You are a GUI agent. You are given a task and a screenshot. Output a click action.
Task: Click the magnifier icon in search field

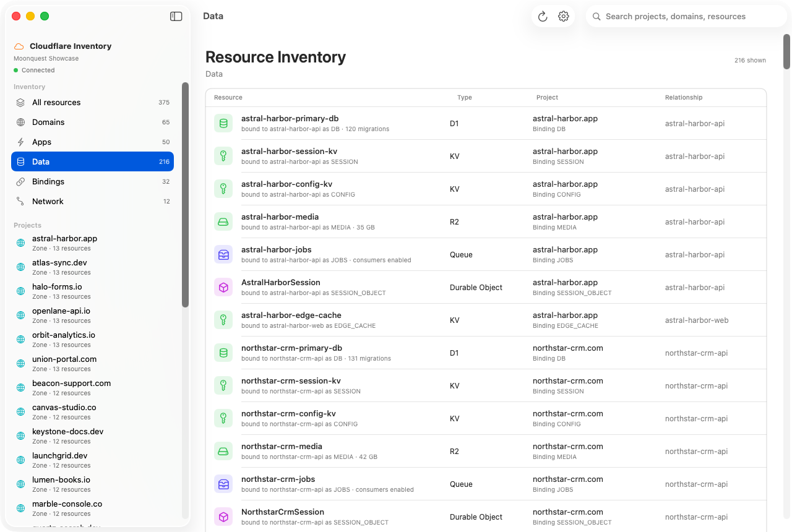[596, 17]
